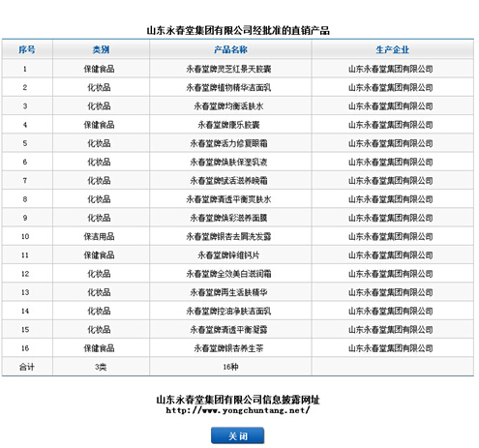The image size is (479, 448).
Task: Click 山东永春堂集团有限公司 in row 12
Action: (391, 274)
